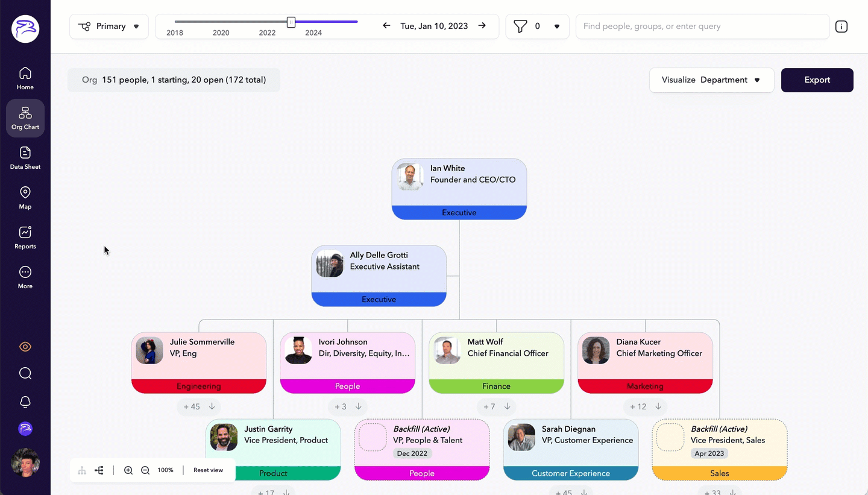Open the Map view in sidebar

[x=25, y=198]
